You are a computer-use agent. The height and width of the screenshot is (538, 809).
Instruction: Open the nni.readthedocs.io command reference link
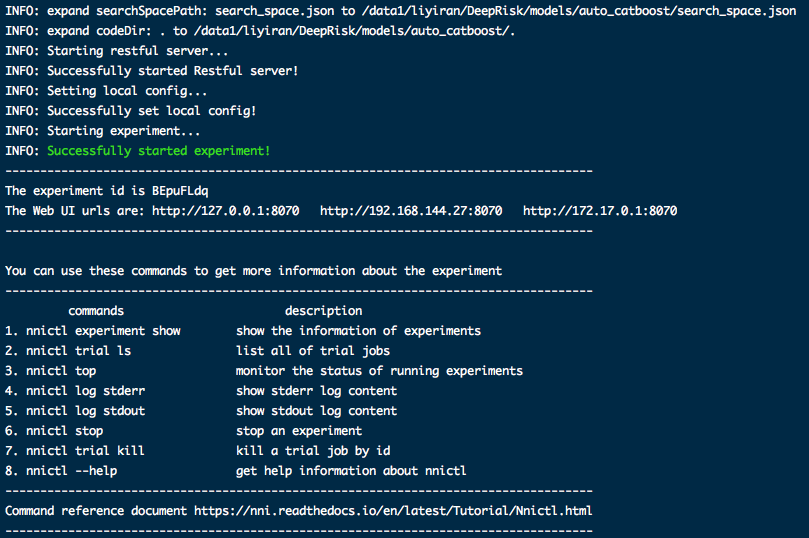[390, 511]
